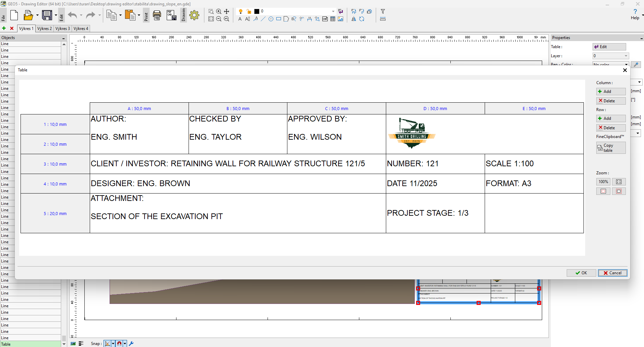Click the Print icon in the toolbar
This screenshot has height=347, width=644.
click(157, 15)
